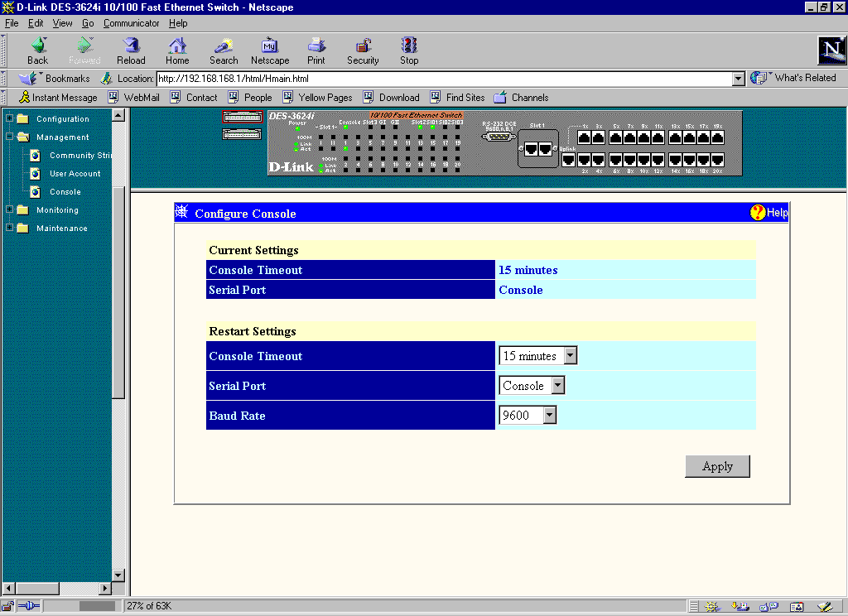The image size is (848, 616).
Task: Click the sidebar horizontal scrollbar right arrow
Action: click(x=104, y=589)
